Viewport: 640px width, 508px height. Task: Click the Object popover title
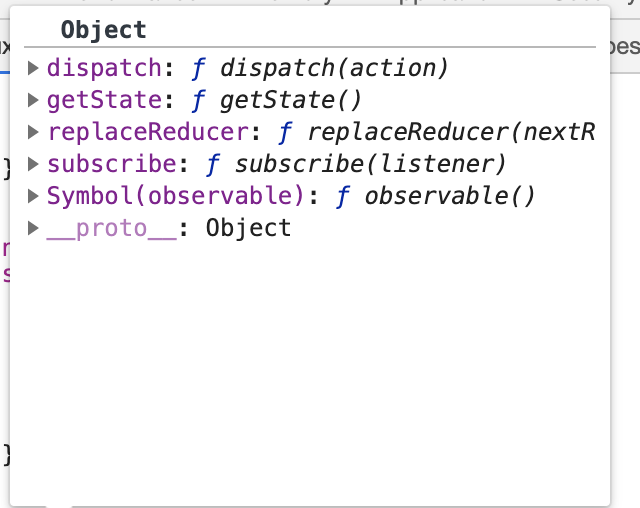pos(103,30)
